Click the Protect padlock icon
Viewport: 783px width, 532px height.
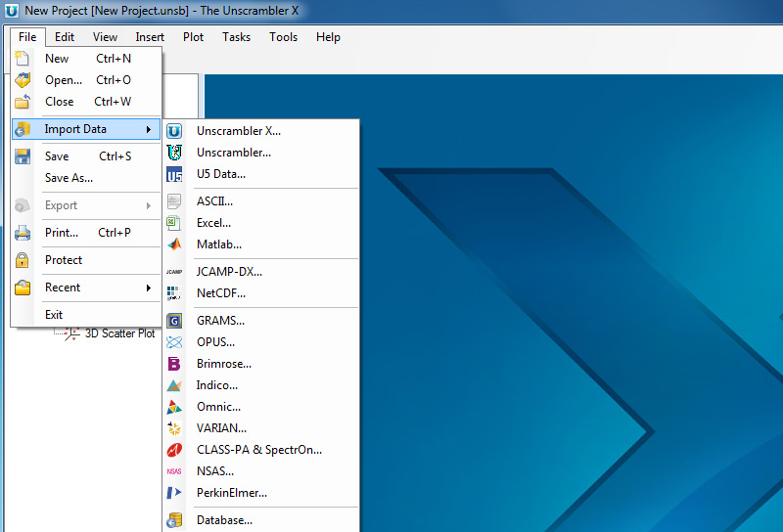point(23,260)
